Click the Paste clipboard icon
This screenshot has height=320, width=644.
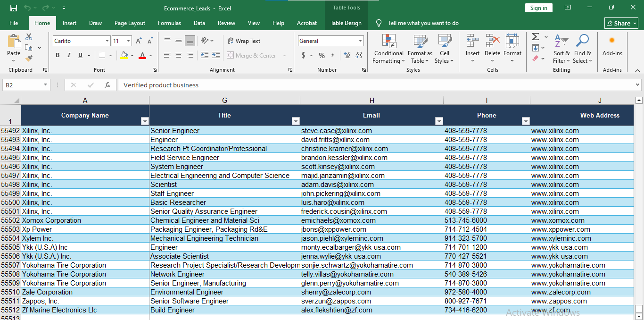tap(14, 42)
